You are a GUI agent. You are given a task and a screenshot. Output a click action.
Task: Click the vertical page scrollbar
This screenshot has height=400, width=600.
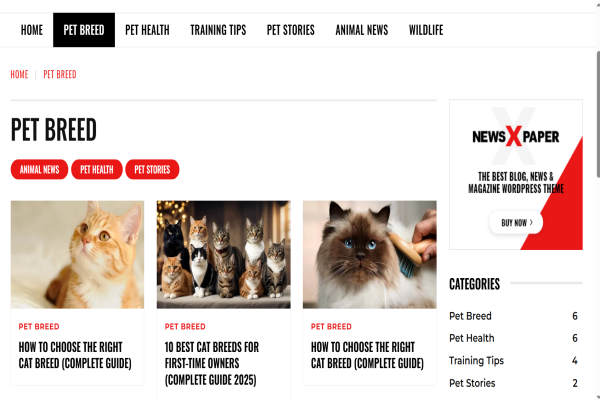[x=597, y=114]
